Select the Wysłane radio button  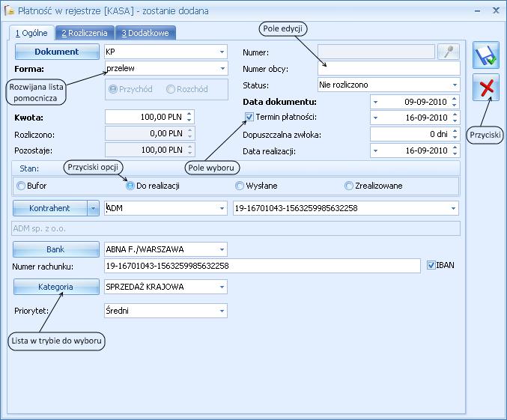240,186
